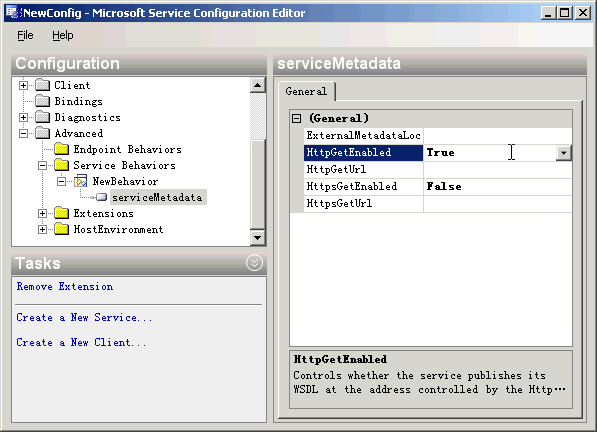Click the ExternalMetadataLoc value field

tap(498, 135)
